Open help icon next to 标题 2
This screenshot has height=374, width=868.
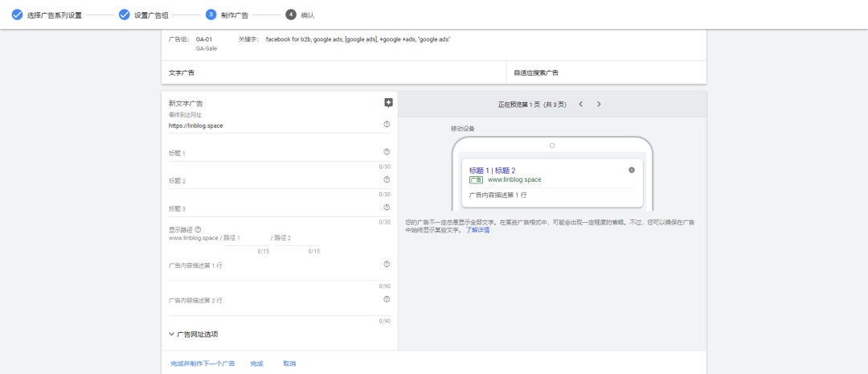tap(387, 179)
